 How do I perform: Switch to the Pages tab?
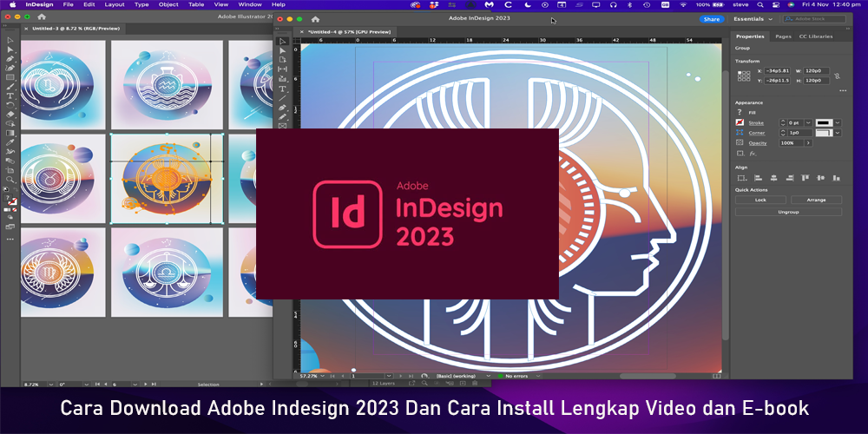(783, 36)
